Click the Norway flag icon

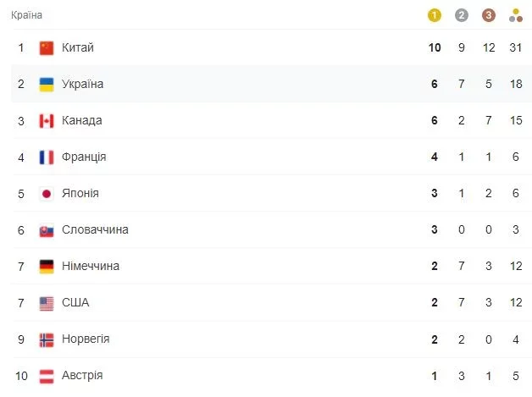click(47, 339)
